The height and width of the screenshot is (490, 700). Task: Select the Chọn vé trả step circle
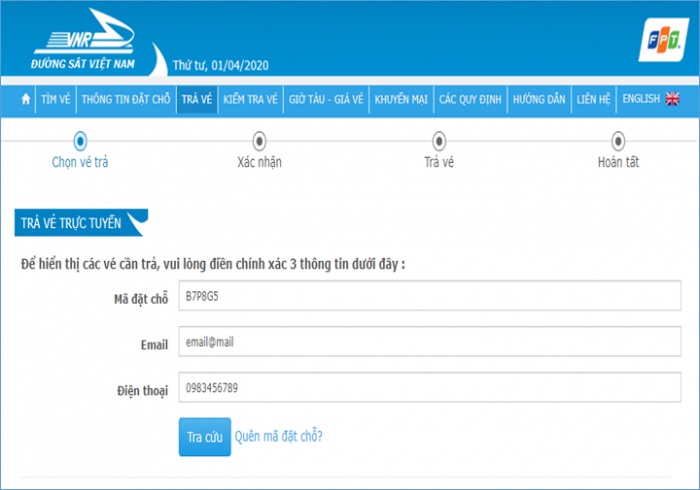pos(80,141)
